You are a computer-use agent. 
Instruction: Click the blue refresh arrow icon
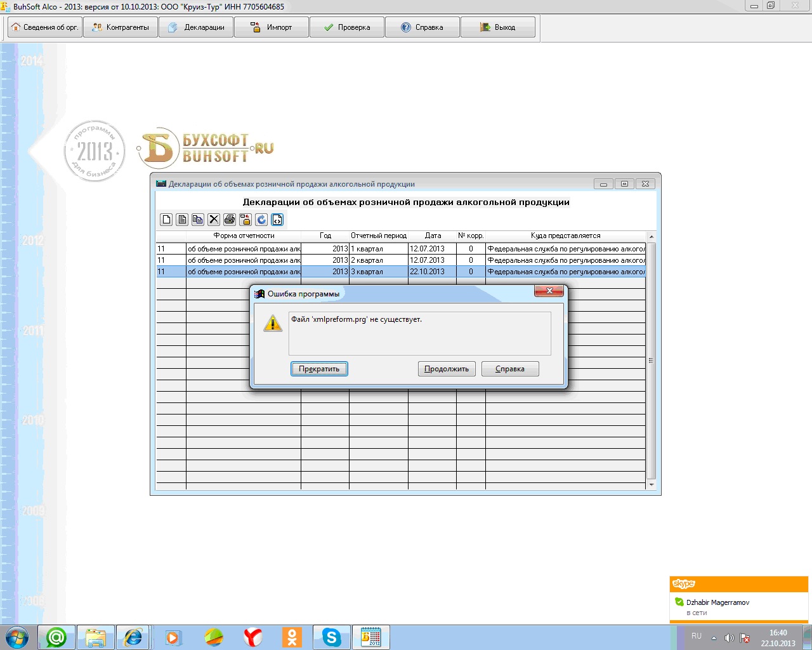click(261, 220)
